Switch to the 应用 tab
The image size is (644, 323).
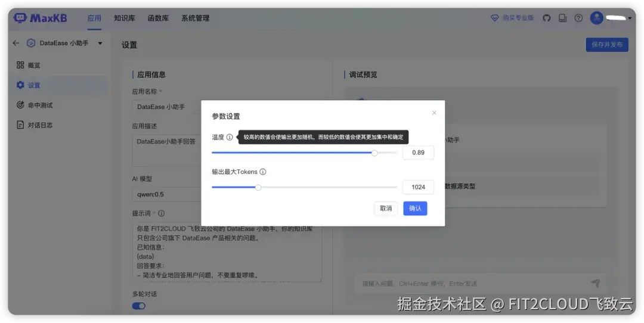tap(94, 18)
